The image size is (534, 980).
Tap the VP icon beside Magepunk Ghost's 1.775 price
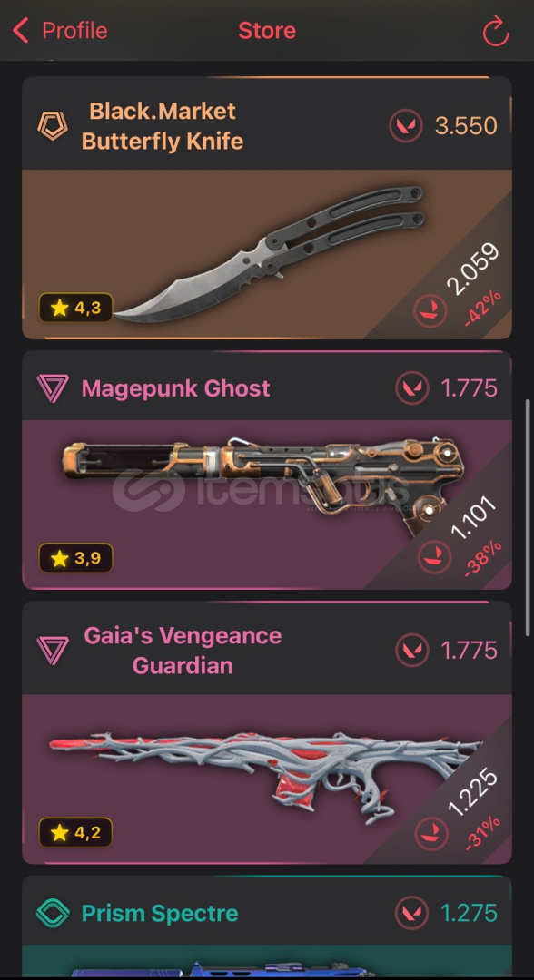(412, 388)
